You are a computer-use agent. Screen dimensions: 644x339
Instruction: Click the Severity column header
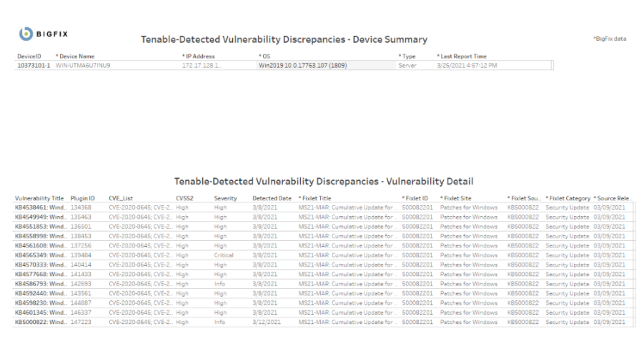[x=225, y=198]
